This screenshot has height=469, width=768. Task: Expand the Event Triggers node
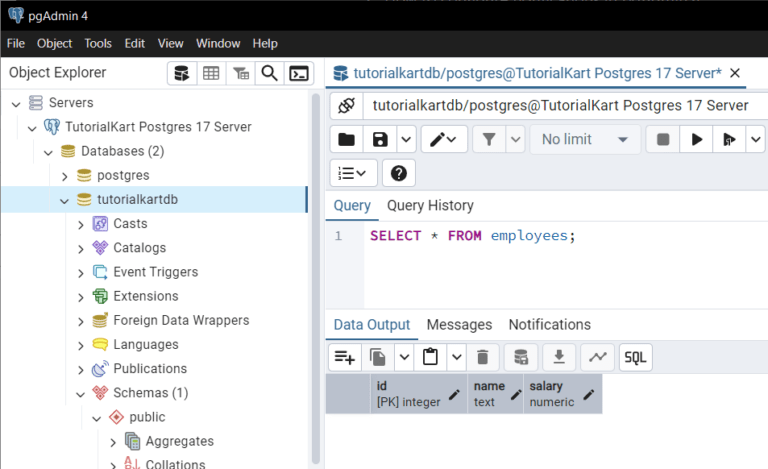[x=81, y=273]
